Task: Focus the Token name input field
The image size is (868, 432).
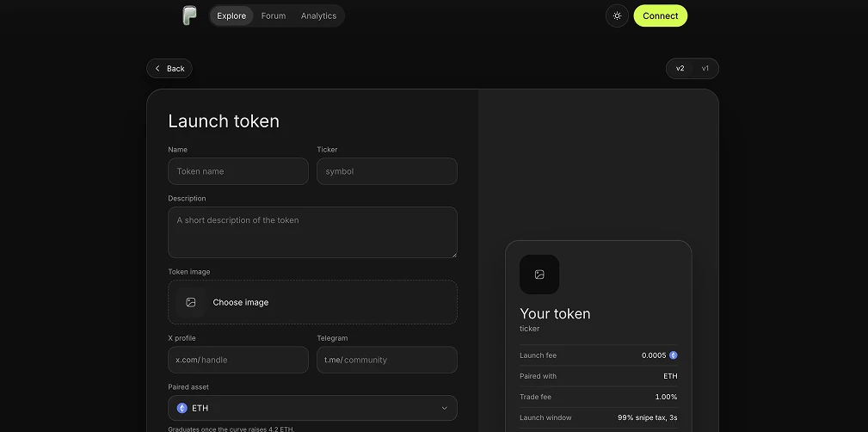Action: (238, 171)
